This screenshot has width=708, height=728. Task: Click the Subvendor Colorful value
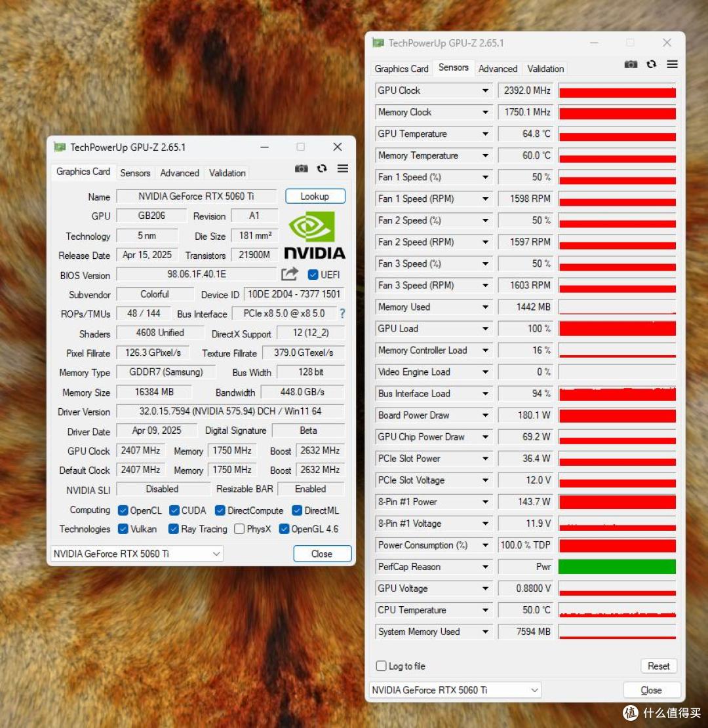tap(155, 294)
